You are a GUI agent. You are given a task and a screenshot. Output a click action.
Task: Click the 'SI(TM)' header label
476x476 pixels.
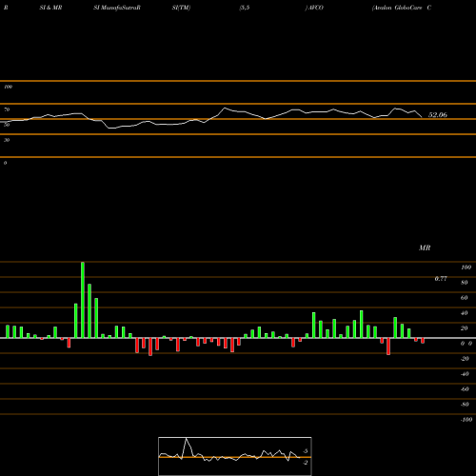click(x=181, y=8)
